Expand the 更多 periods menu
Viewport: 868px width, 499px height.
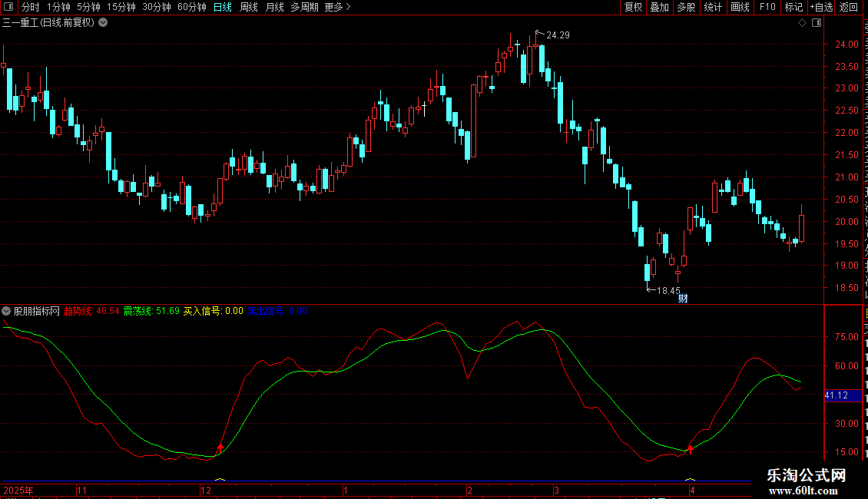pyautogui.click(x=338, y=7)
